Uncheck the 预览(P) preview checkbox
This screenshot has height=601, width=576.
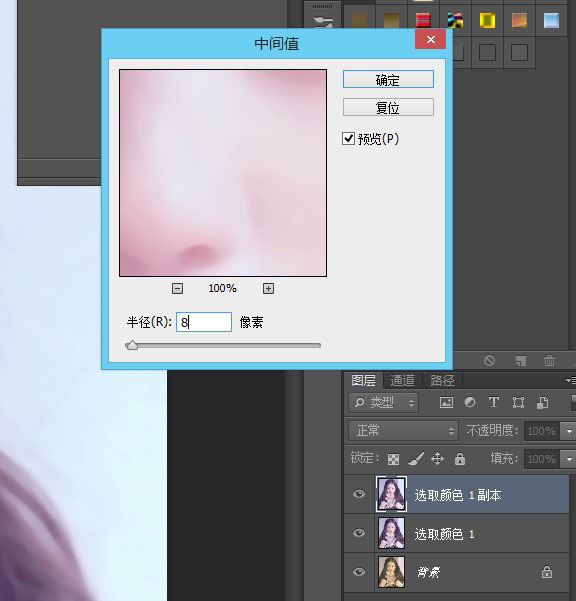coord(348,138)
